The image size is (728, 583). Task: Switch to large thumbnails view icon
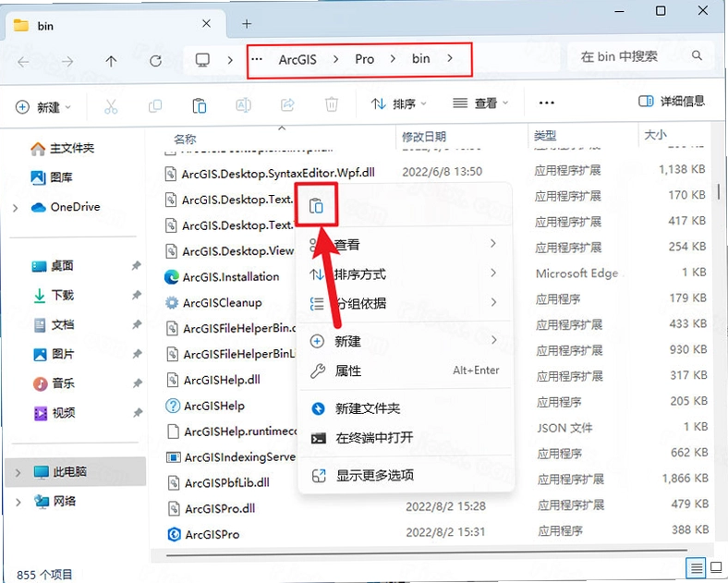click(x=716, y=567)
